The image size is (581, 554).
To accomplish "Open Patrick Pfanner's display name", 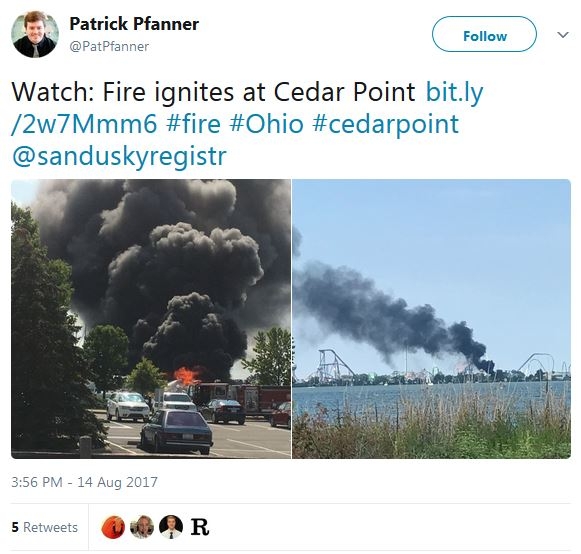I will pyautogui.click(x=134, y=24).
